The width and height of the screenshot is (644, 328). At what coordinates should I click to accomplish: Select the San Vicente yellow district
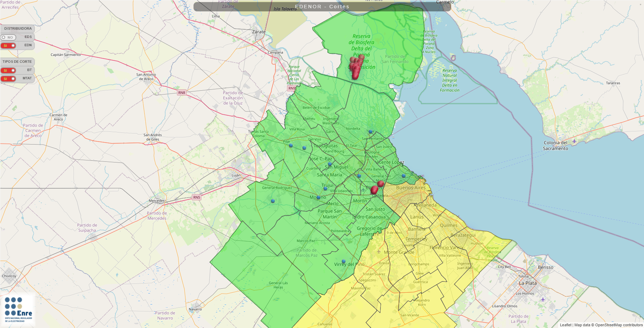[409, 315]
